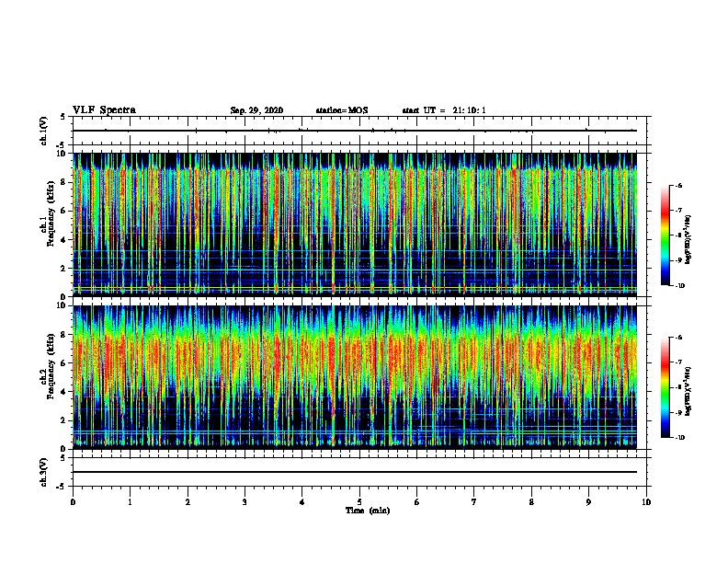
Task: Click the "-6" label on ch.1 colorbar
Action: coord(678,185)
